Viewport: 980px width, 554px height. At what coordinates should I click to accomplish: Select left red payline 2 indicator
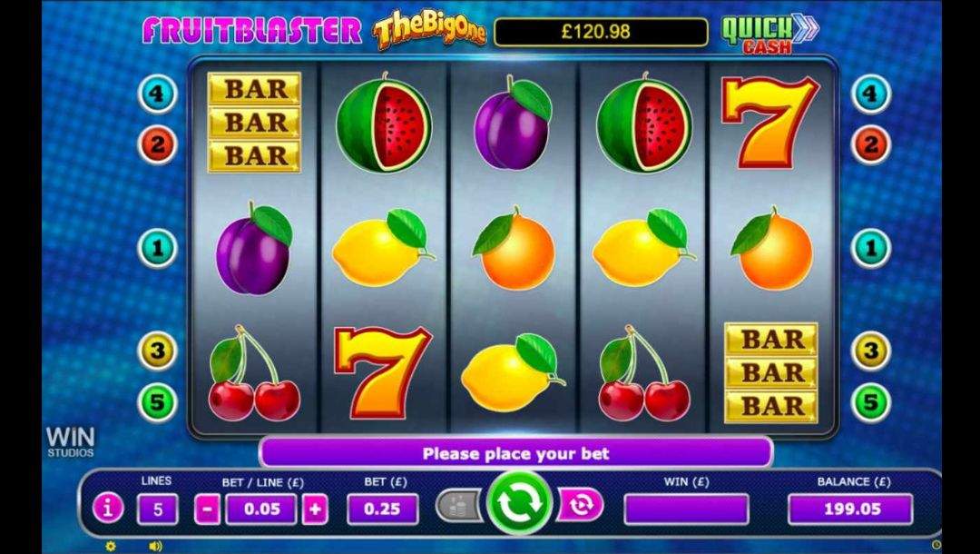click(157, 144)
